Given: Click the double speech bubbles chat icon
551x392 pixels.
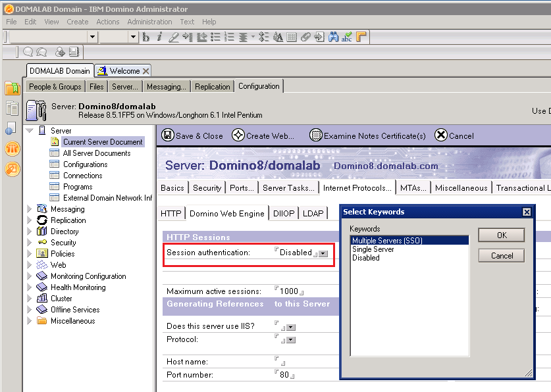Looking at the screenshot, I should click(x=42, y=52).
